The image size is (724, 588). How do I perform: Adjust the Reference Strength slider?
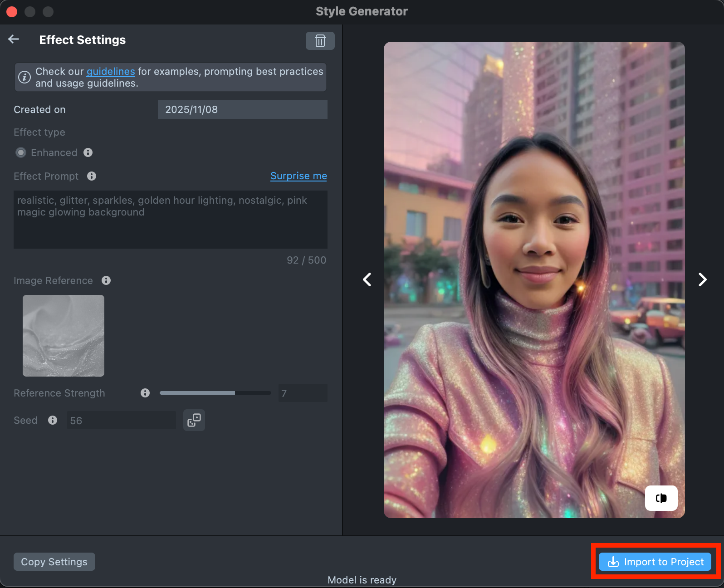[235, 393]
